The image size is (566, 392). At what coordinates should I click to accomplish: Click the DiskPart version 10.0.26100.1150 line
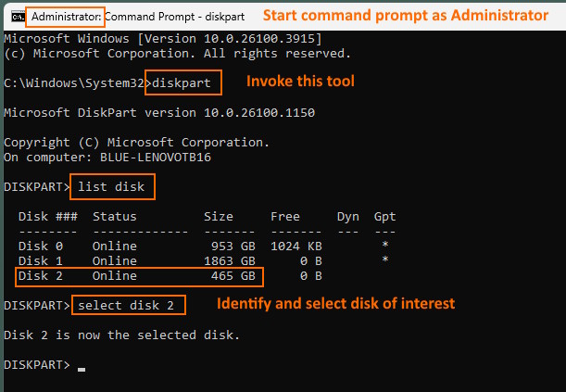click(159, 113)
